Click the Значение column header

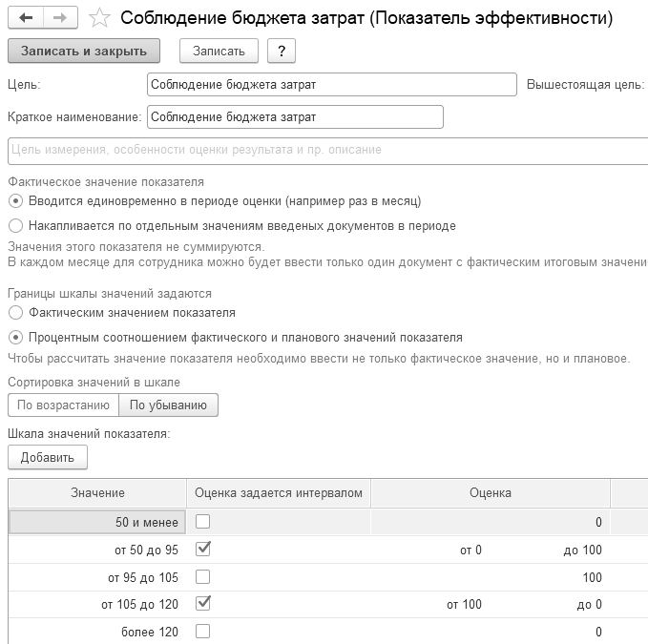[x=97, y=493]
